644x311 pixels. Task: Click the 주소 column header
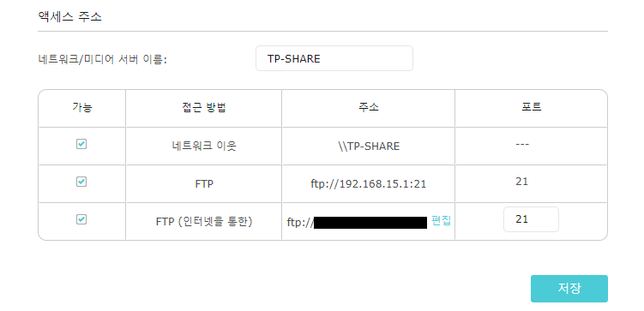369,108
